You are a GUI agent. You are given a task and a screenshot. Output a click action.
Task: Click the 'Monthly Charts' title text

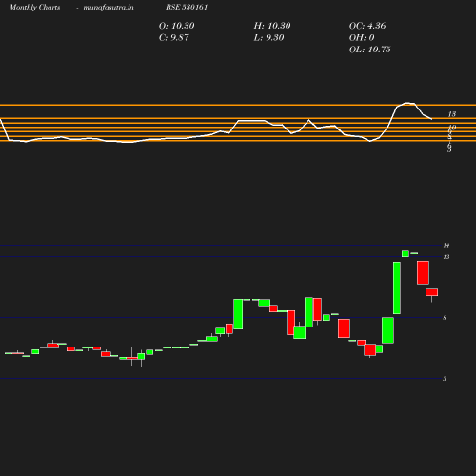[x=34, y=7]
